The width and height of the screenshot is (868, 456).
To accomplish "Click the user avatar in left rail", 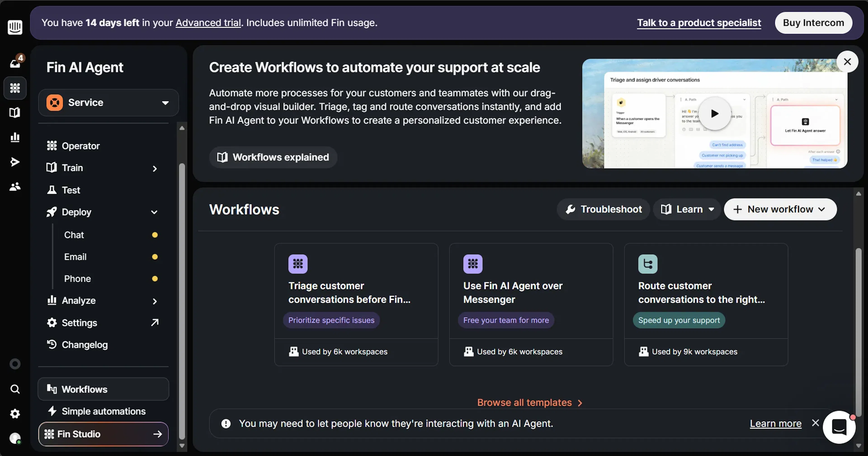I will 15,438.
